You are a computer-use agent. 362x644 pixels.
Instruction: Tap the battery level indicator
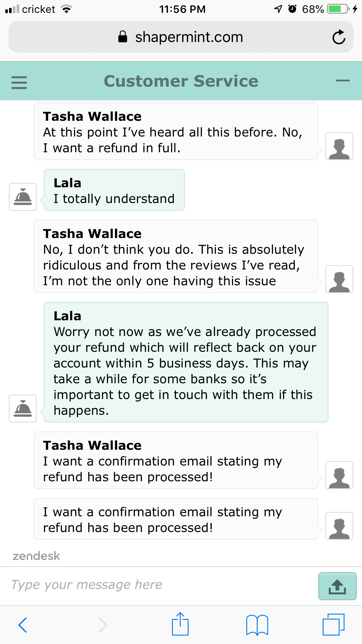coord(338,9)
